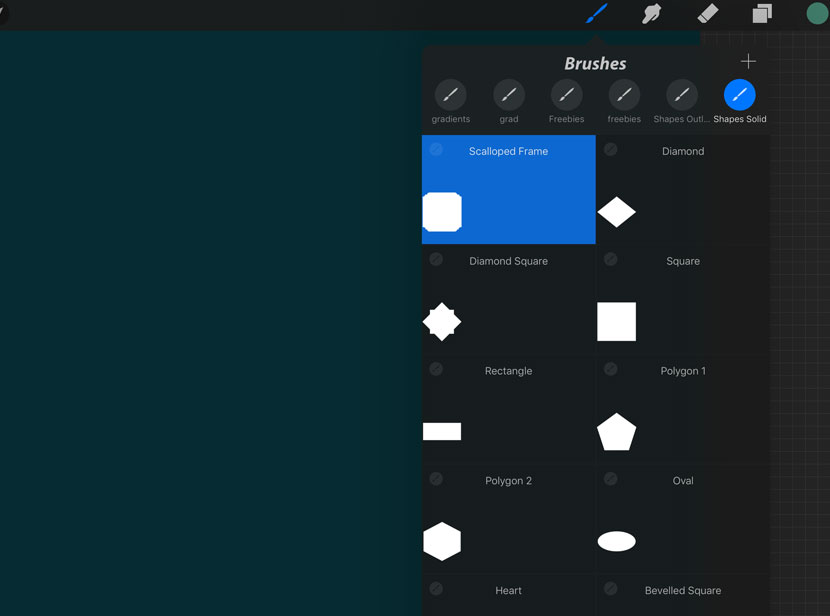Select the Bevelled Square brush
Screen dimensions: 830x616
coord(683,595)
